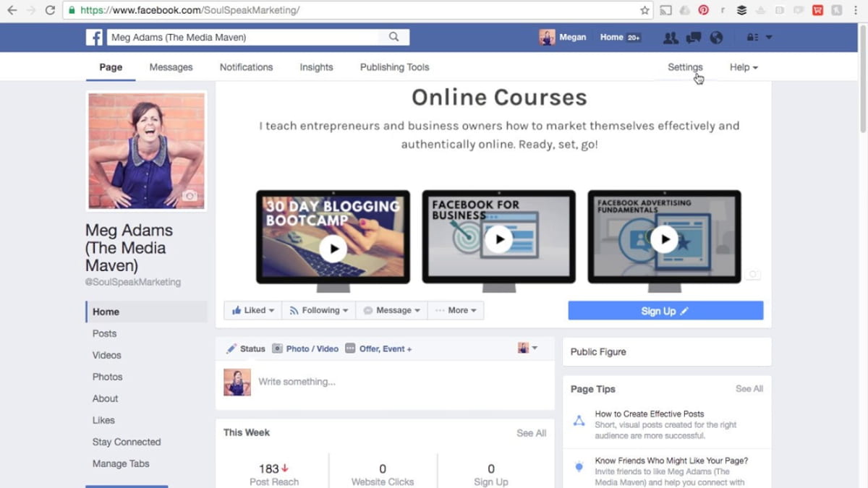868x488 pixels.
Task: Open the How to Create Effective Posts tip
Action: click(x=650, y=414)
